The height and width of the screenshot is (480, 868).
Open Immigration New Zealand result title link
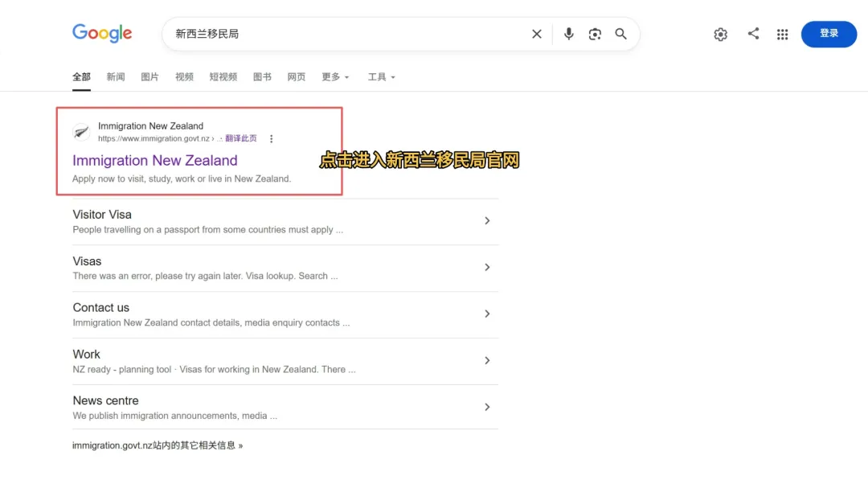click(155, 161)
